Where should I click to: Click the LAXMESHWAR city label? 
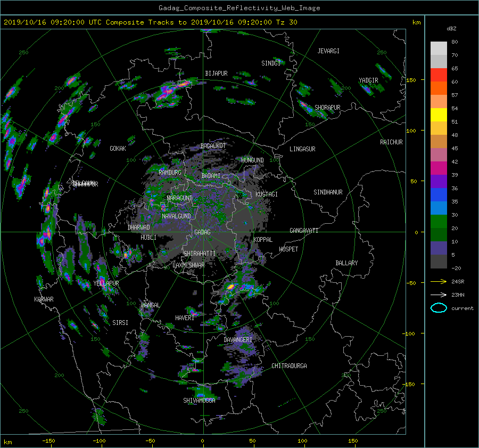tap(188, 265)
